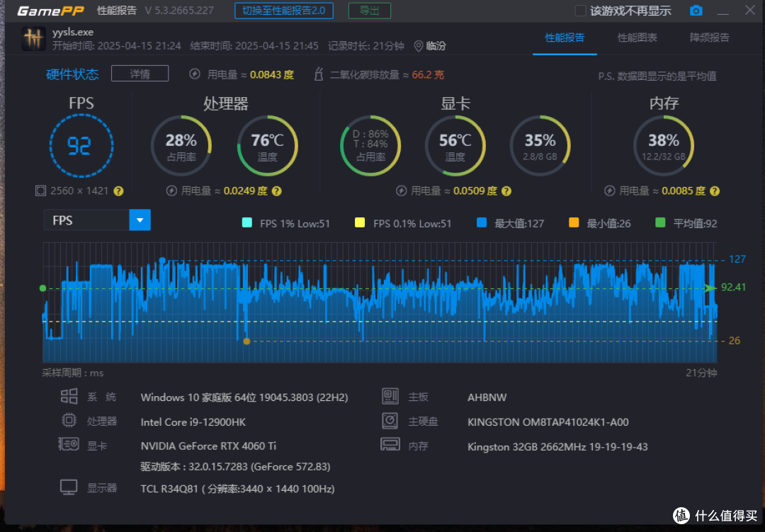
Task: Click the Intel Core i9-12900HK text
Action: (x=193, y=421)
